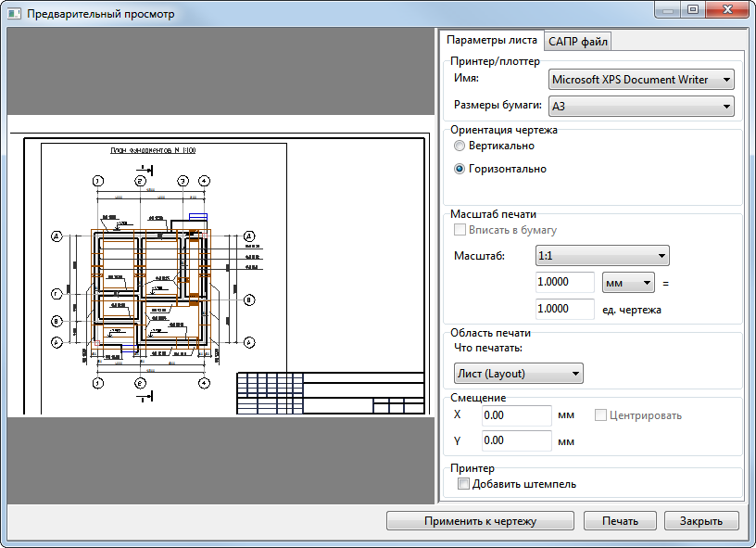This screenshot has width=756, height=548.
Task: Select the Параметры листа tab
Action: [490, 41]
